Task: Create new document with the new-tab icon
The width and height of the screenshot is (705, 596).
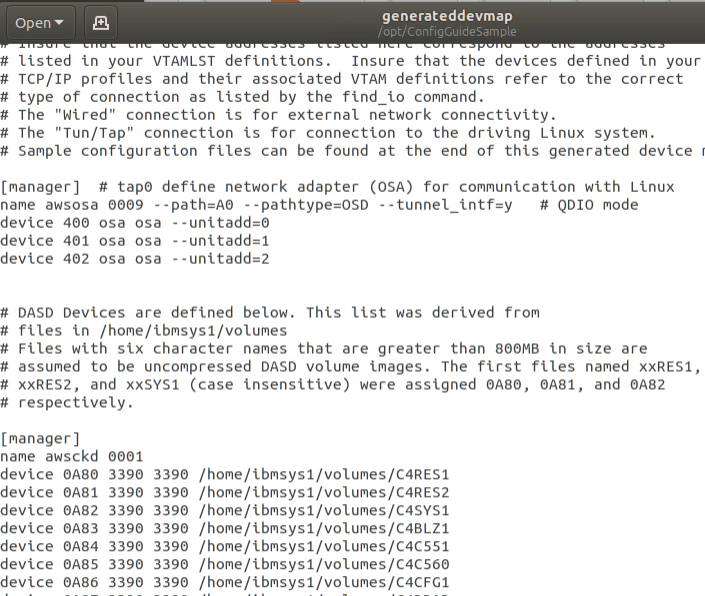Action: pos(100,22)
